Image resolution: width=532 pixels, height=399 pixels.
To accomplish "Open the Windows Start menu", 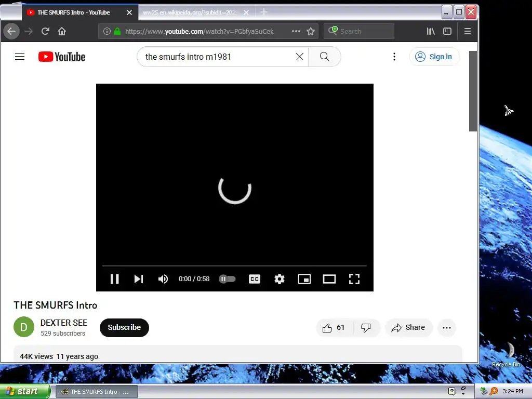I will pyautogui.click(x=24, y=392).
